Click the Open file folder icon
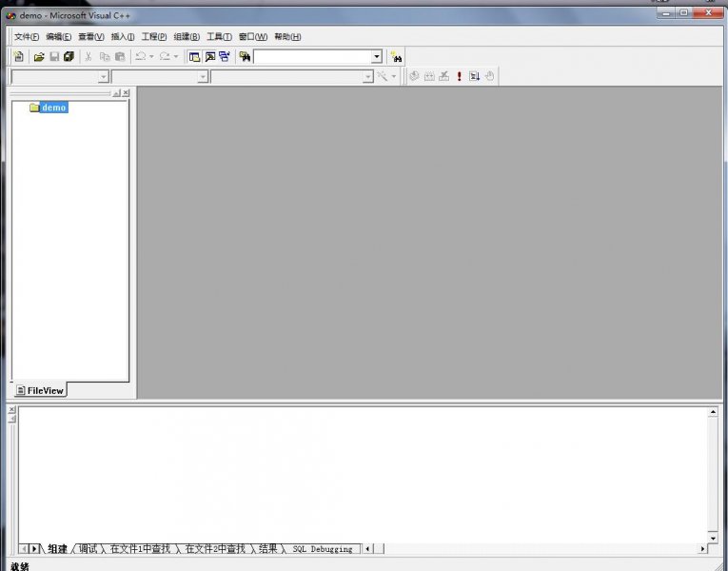728x571 pixels. (39, 57)
